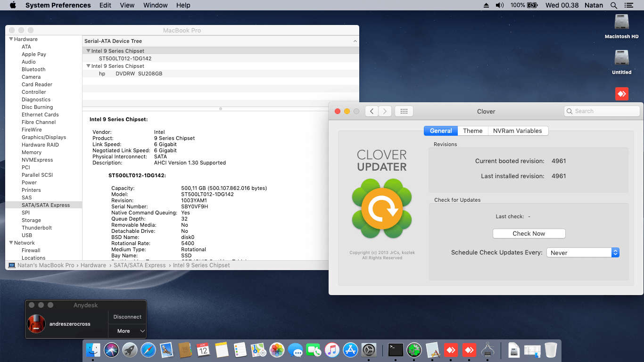Image resolution: width=644 pixels, height=362 pixels.
Task: Open the Mail app in Dock
Action: (166, 350)
